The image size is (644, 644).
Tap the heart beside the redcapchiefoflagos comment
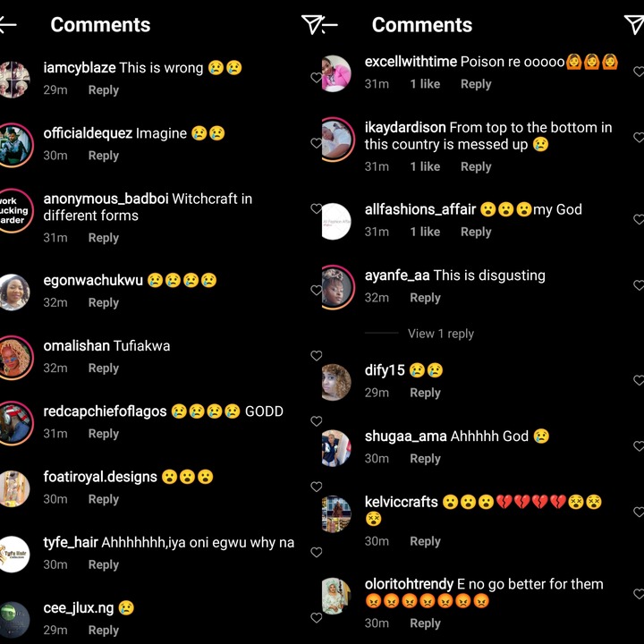click(x=316, y=421)
